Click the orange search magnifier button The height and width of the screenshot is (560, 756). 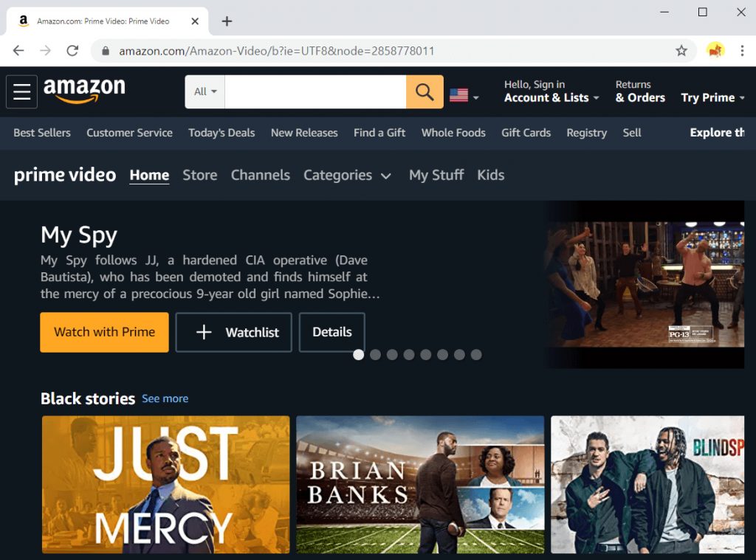pos(425,91)
